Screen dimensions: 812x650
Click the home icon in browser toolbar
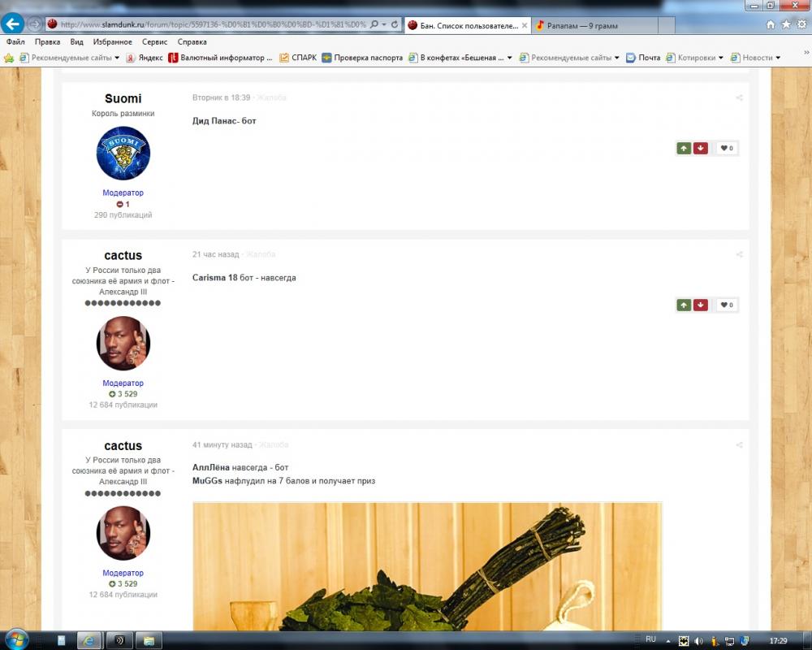771,25
